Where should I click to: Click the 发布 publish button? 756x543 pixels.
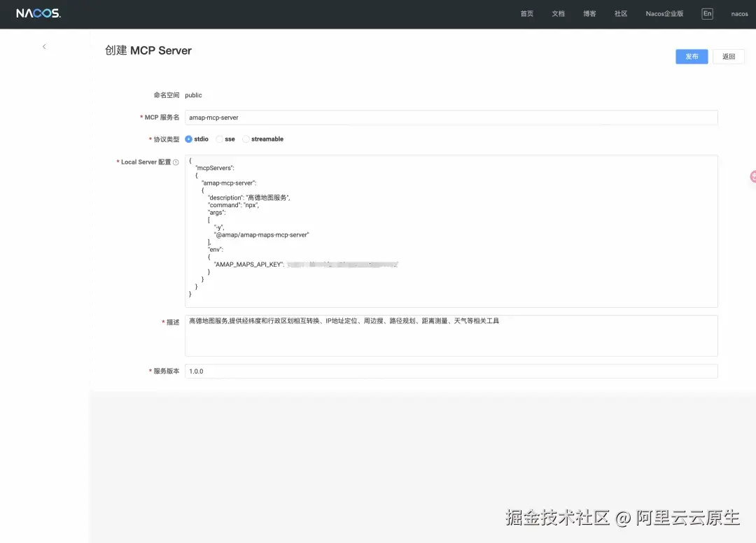click(692, 57)
